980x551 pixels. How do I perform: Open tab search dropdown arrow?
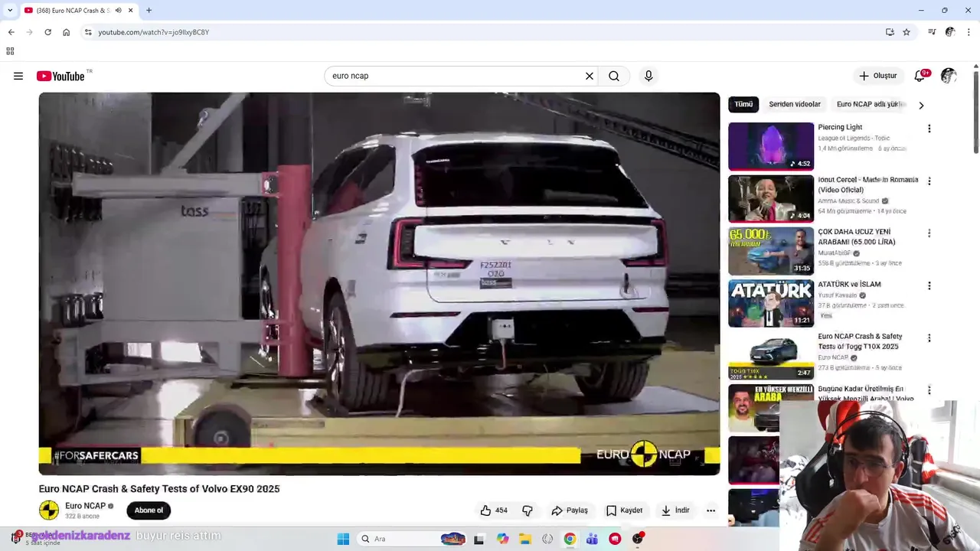click(10, 10)
